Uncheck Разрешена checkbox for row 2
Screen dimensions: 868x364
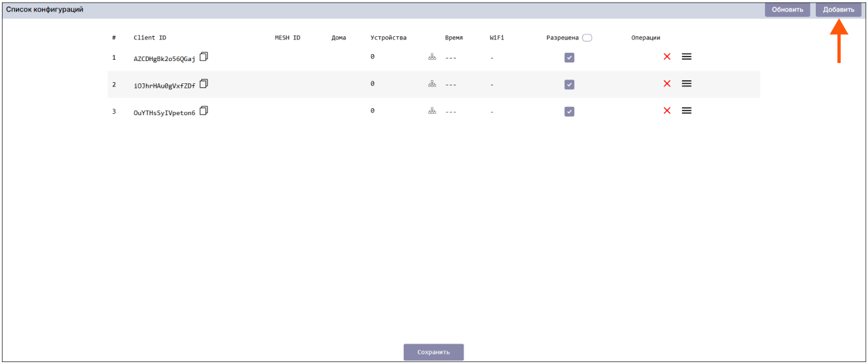click(x=569, y=85)
